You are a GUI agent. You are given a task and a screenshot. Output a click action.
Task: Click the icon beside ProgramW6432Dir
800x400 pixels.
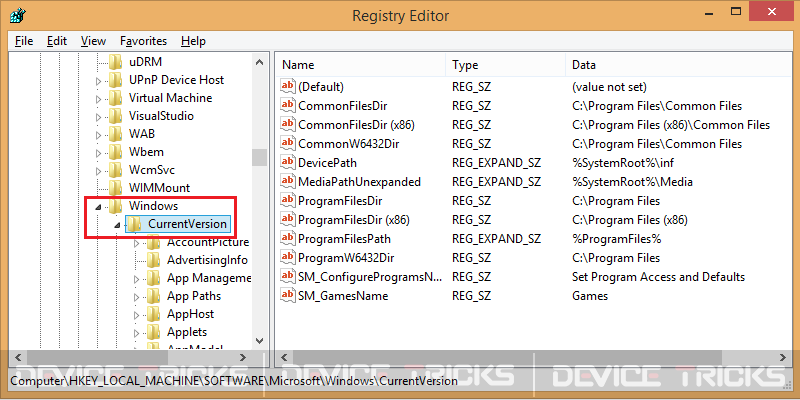click(x=288, y=258)
